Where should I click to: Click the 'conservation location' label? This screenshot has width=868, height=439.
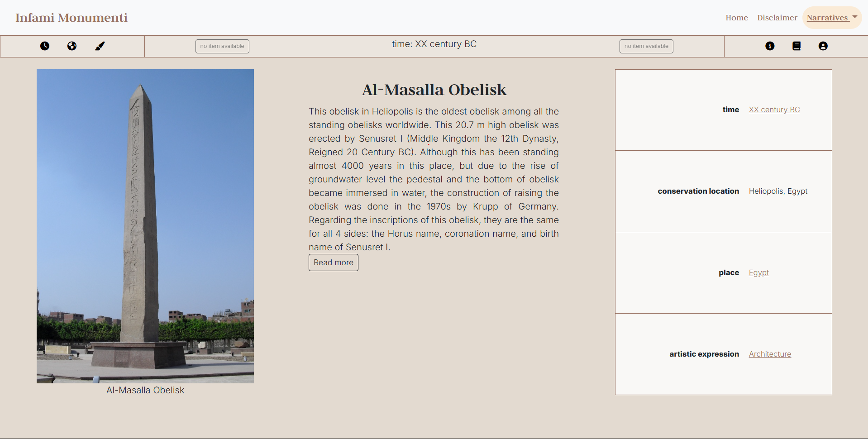[698, 191]
